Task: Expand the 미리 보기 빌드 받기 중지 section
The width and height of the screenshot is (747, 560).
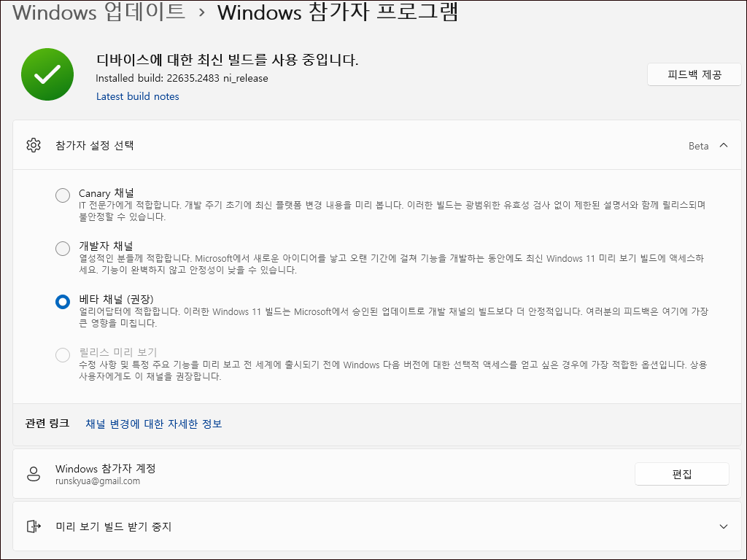Action: (x=724, y=526)
